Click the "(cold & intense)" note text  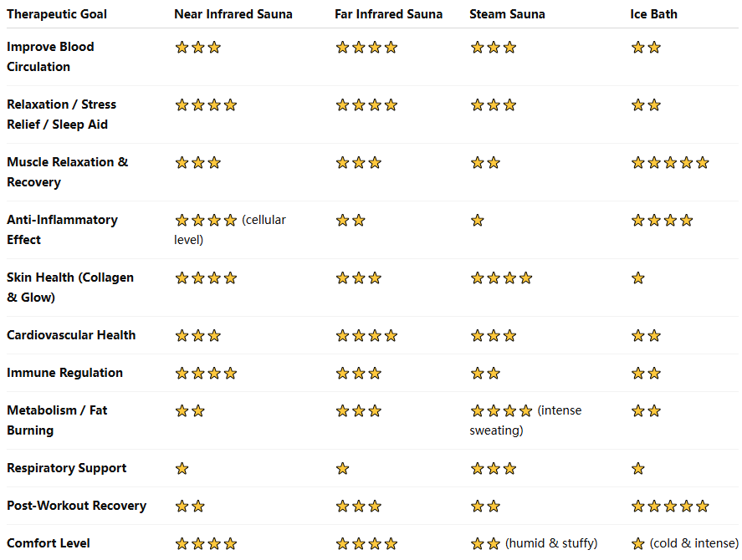(694, 543)
